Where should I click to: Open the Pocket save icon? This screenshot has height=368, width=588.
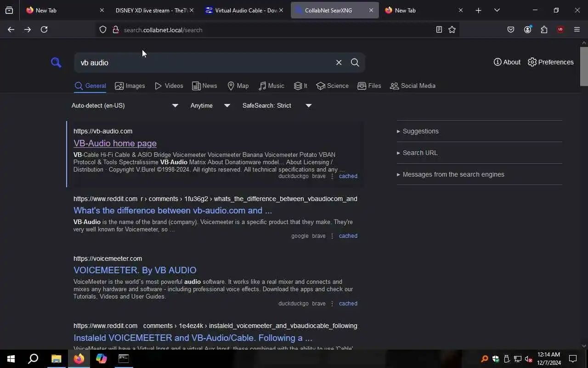511,29
